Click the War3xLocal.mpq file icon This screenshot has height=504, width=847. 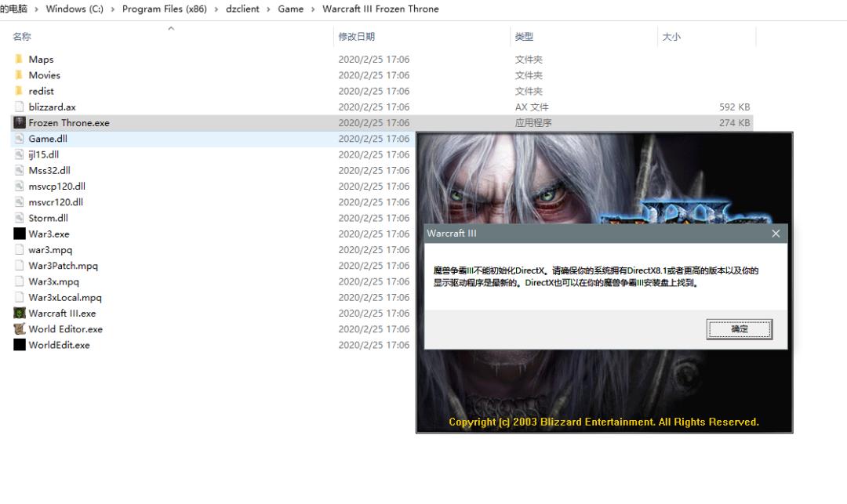tap(19, 297)
